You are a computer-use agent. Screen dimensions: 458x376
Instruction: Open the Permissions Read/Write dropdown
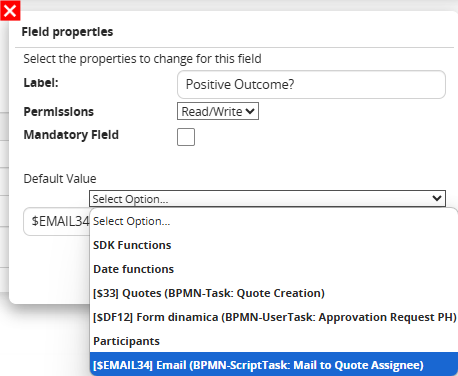pos(218,111)
